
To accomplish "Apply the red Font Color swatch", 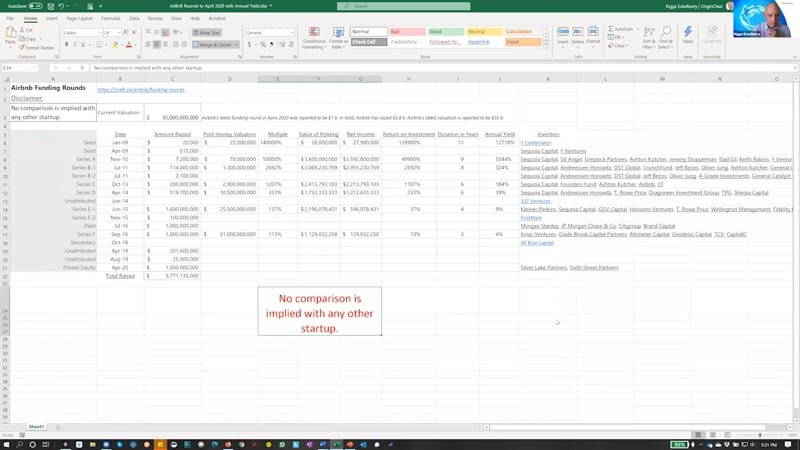I will (129, 45).
